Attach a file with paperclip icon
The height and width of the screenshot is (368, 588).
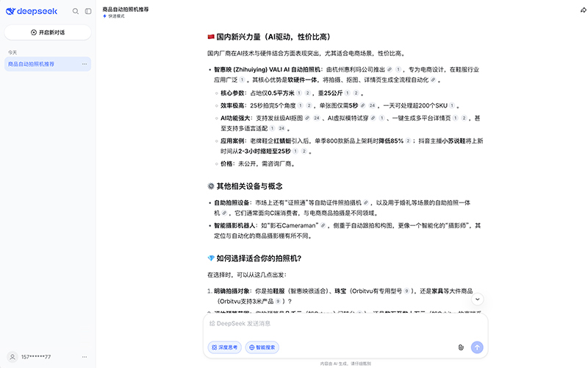coord(461,347)
